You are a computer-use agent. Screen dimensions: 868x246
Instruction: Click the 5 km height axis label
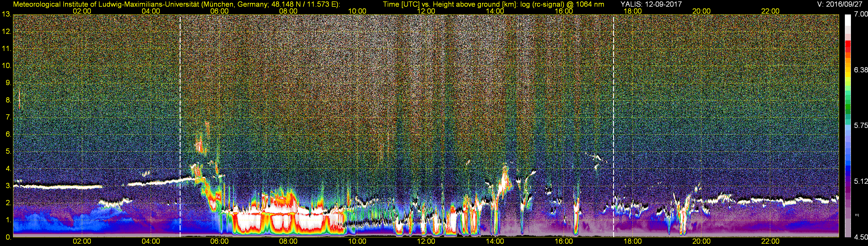8,152
